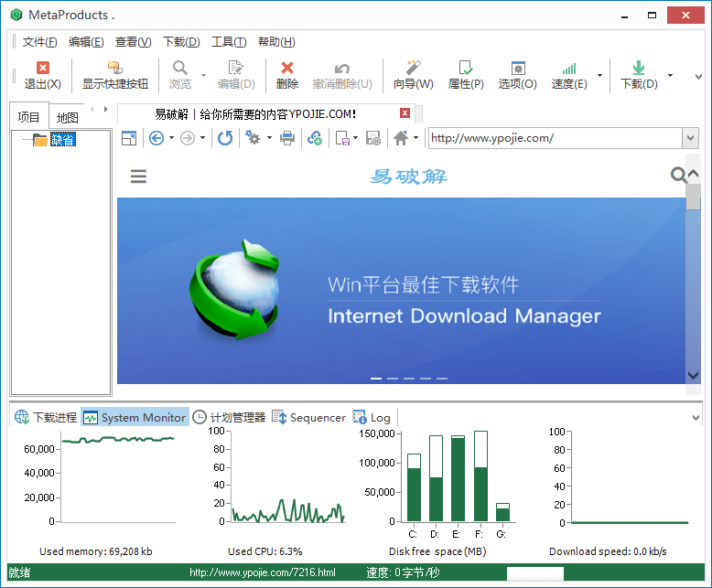Image resolution: width=712 pixels, height=588 pixels.
Task: Click the browser gear settings icon
Action: [x=253, y=137]
